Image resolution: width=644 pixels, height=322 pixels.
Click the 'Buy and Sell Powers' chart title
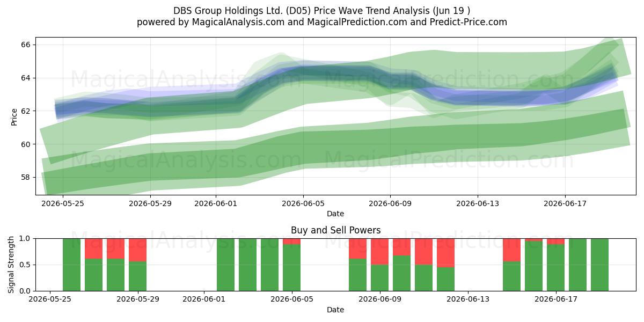[335, 230]
